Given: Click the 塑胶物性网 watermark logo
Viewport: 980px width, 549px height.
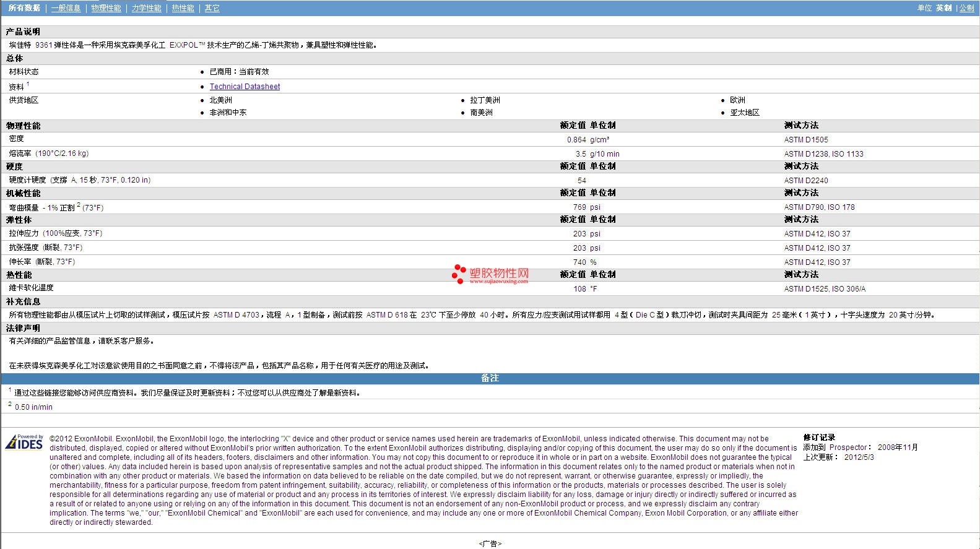Looking at the screenshot, I should 490,274.
